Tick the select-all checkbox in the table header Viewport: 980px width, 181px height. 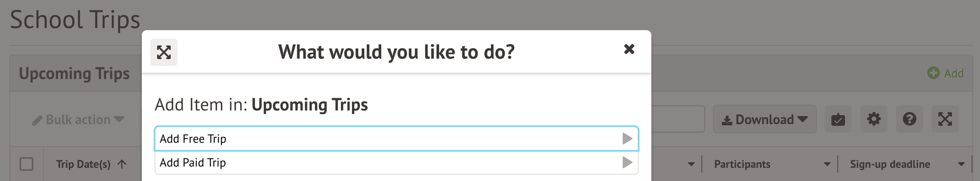[x=26, y=164]
